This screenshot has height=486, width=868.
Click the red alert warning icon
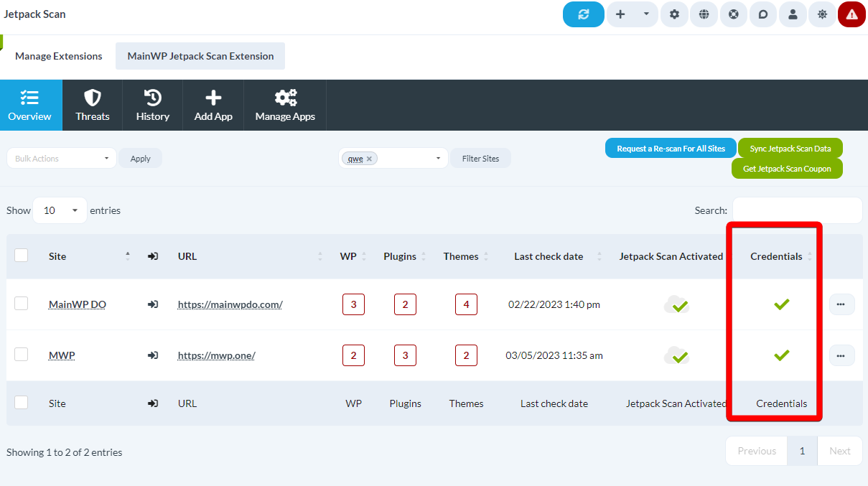click(x=851, y=14)
